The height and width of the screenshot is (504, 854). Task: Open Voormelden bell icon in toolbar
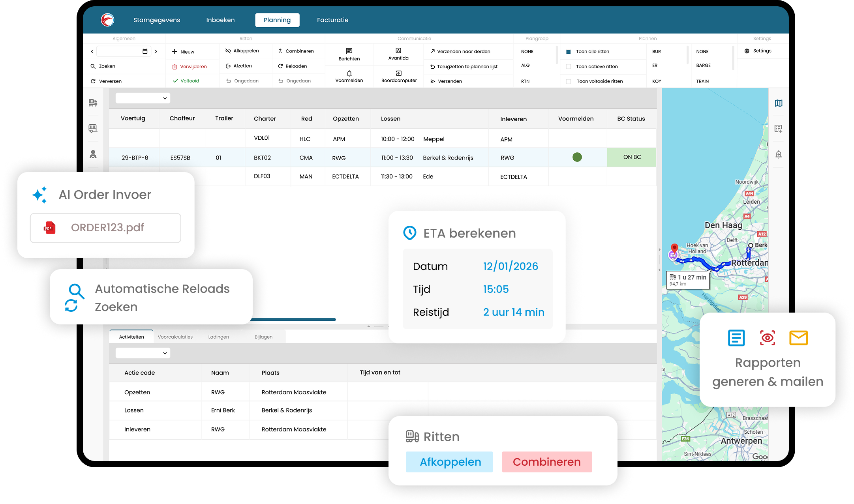pos(349,73)
